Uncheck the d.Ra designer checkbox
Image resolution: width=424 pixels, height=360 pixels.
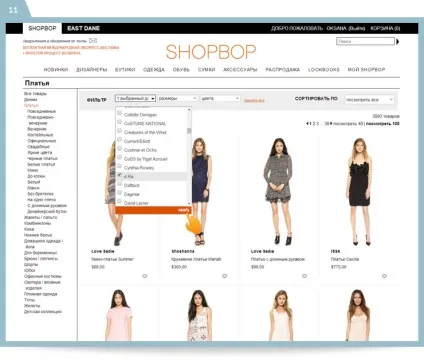119,175
